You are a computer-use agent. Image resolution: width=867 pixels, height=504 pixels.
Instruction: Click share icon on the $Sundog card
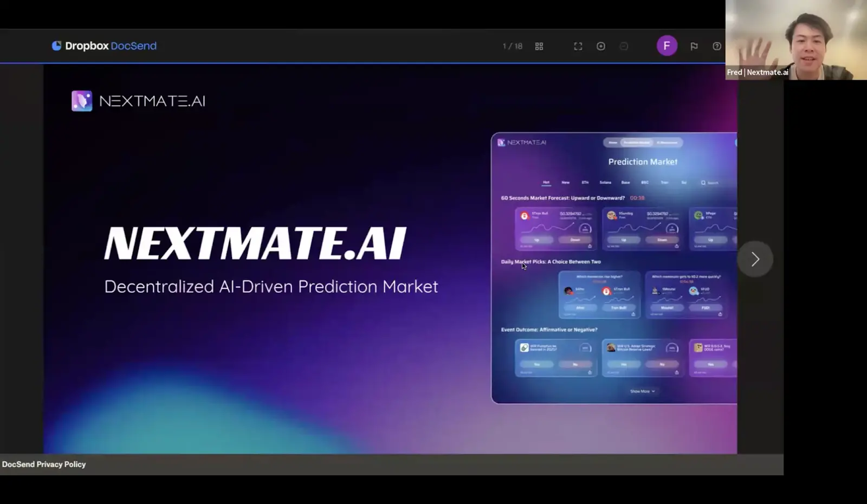coord(676,246)
